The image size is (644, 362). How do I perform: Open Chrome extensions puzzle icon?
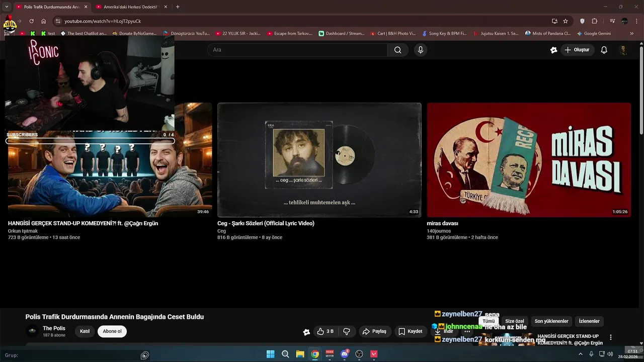pos(595,21)
